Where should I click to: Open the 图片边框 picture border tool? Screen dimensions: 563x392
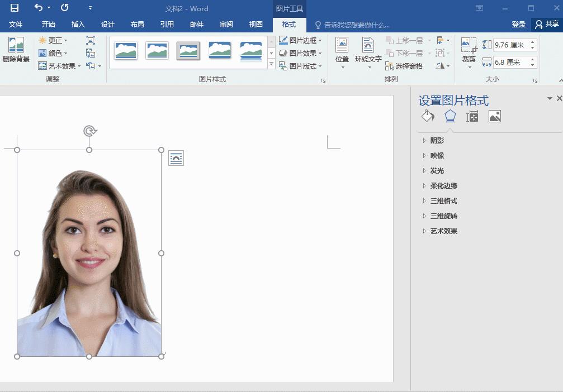[x=298, y=40]
